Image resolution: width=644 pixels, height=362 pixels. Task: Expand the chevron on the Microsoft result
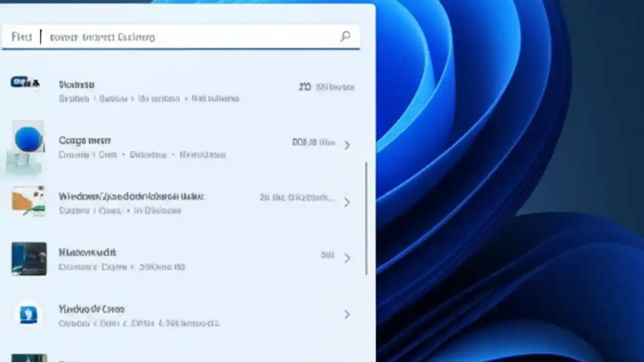click(x=347, y=257)
